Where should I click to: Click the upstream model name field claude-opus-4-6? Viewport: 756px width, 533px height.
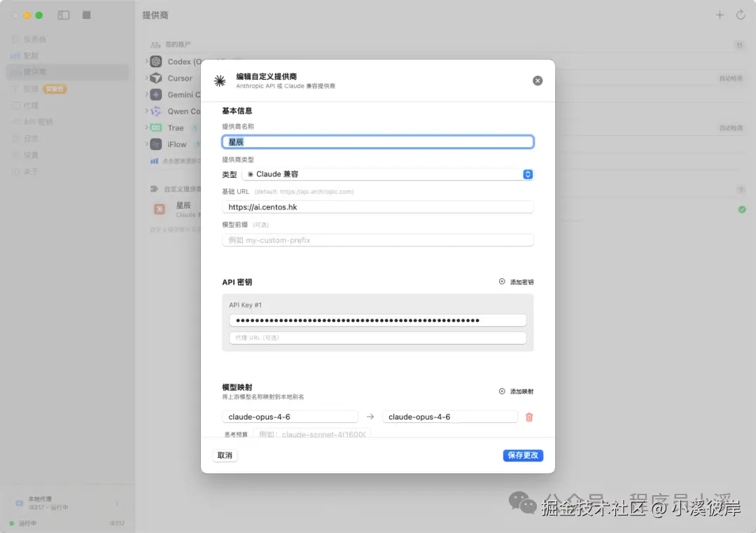290,417
